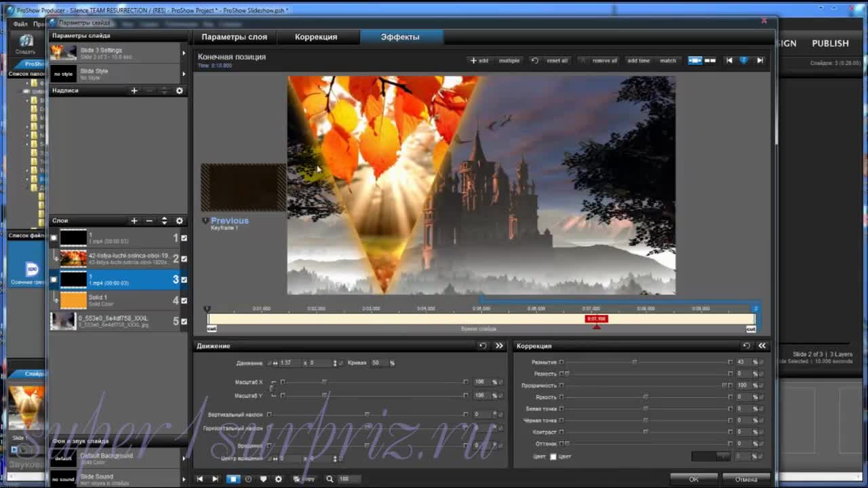Toggle visibility checkbox of layer 3
This screenshot has height=488, width=868.
pos(184,280)
